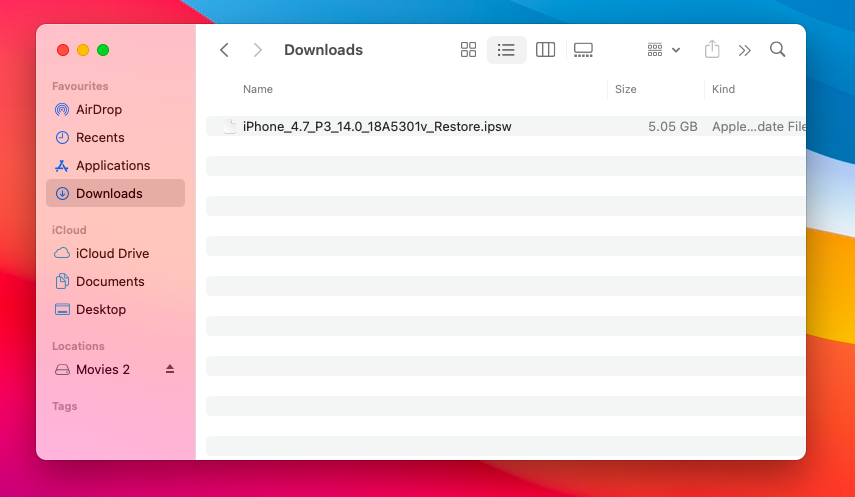Click the Share toolbar button
855x497 pixels.
coord(712,49)
